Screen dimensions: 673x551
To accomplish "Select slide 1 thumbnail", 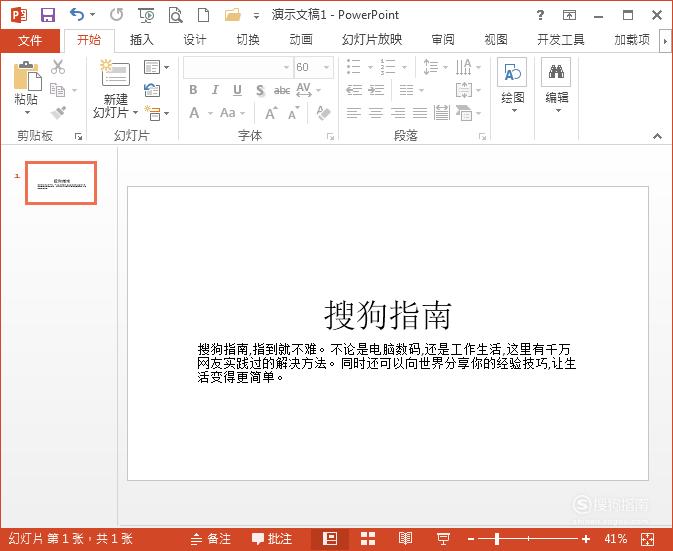I will pos(61,183).
